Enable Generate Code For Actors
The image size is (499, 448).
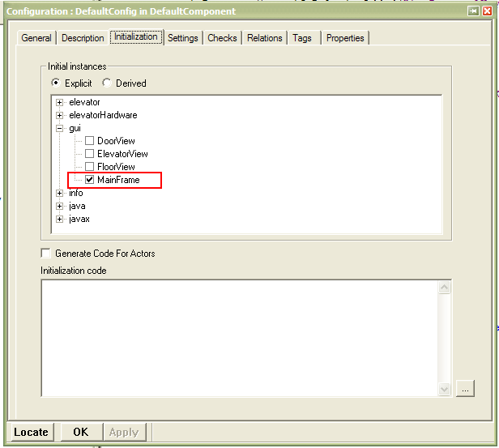(46, 254)
